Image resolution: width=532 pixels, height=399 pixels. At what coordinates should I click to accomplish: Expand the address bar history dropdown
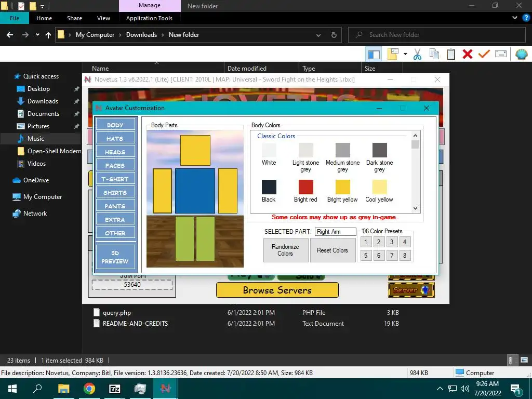pos(318,35)
